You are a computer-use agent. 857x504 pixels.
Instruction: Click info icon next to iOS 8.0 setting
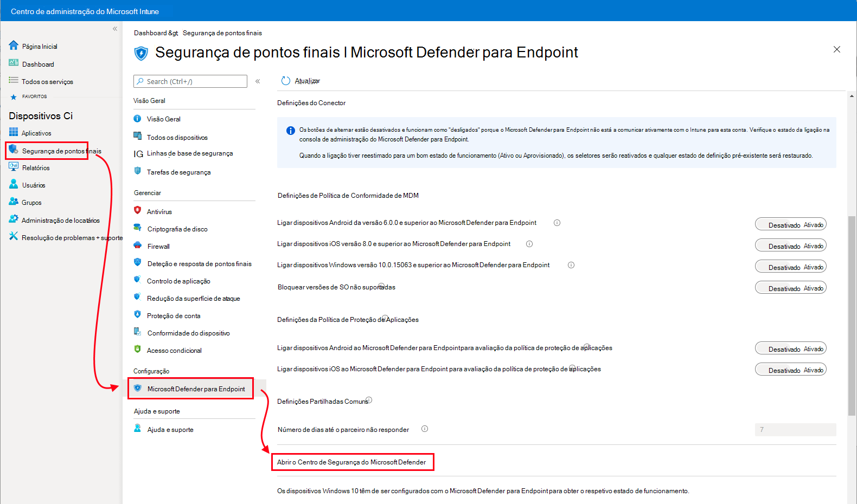click(529, 244)
